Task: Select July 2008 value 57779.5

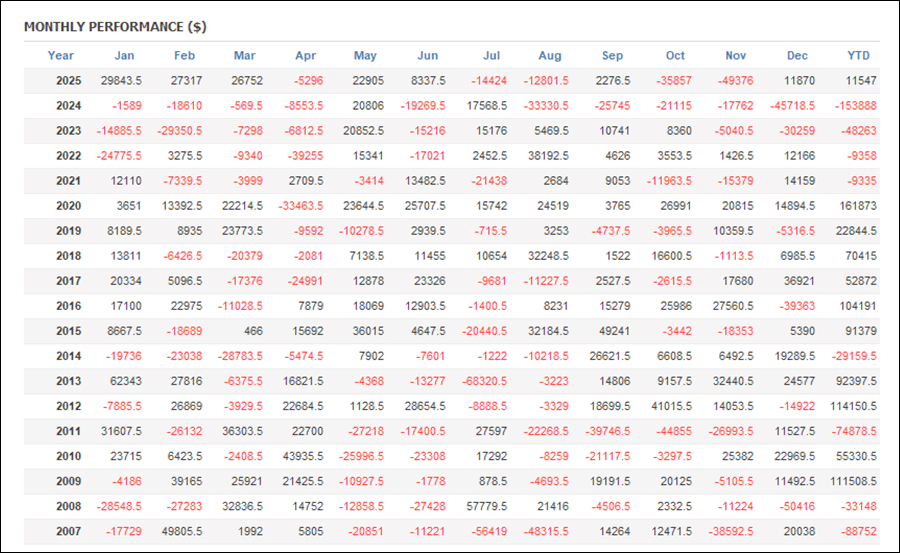Action: (491, 506)
